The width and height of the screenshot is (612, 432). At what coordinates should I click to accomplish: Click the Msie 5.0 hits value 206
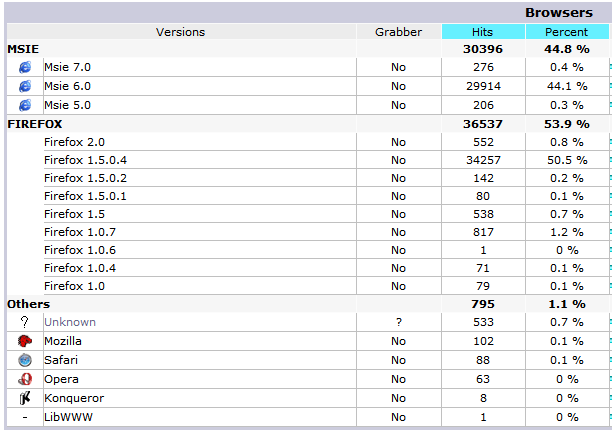click(x=483, y=105)
